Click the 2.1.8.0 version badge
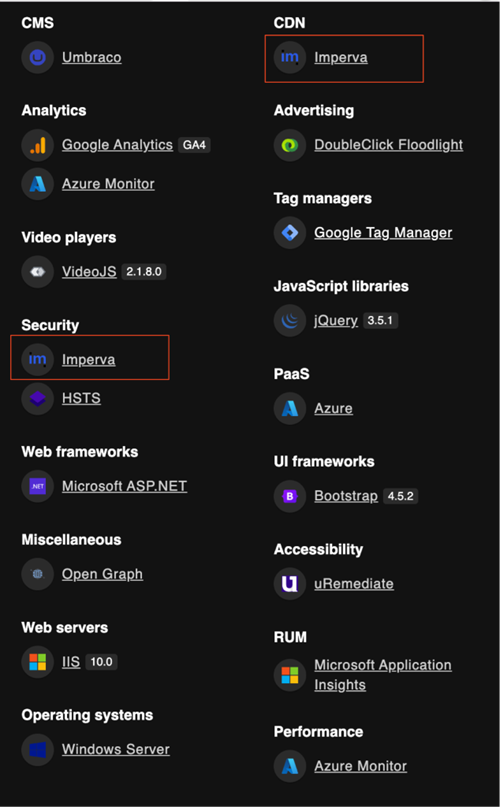Image resolution: width=500 pixels, height=807 pixels. click(144, 272)
